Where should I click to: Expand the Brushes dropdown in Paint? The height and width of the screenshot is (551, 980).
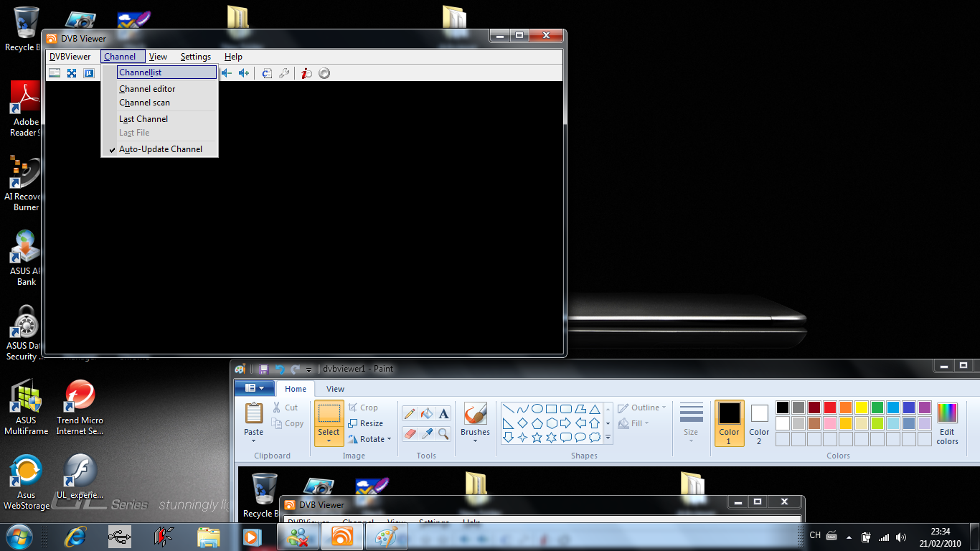pyautogui.click(x=475, y=441)
